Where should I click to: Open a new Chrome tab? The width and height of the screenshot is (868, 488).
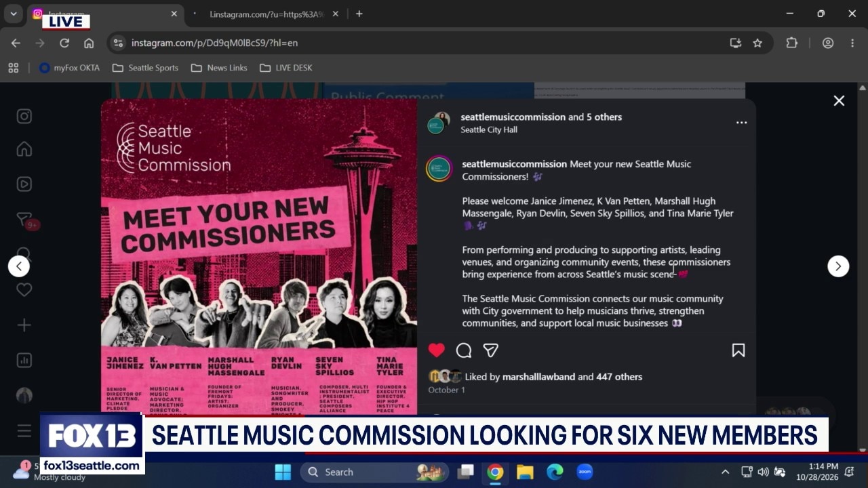tap(359, 14)
